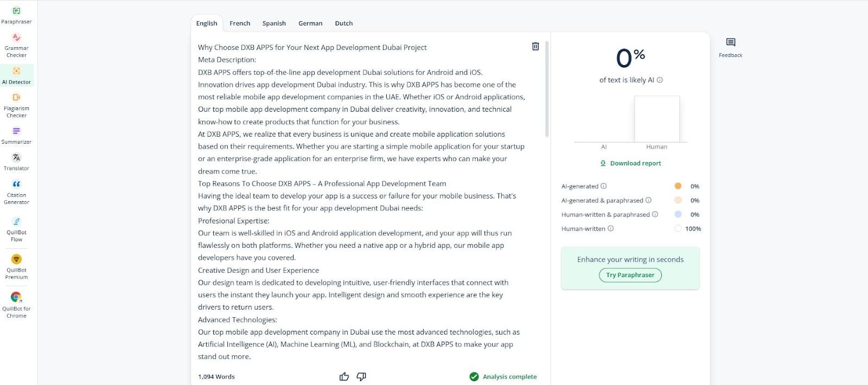
Task: Open the Summarizer tool
Action: tap(16, 135)
